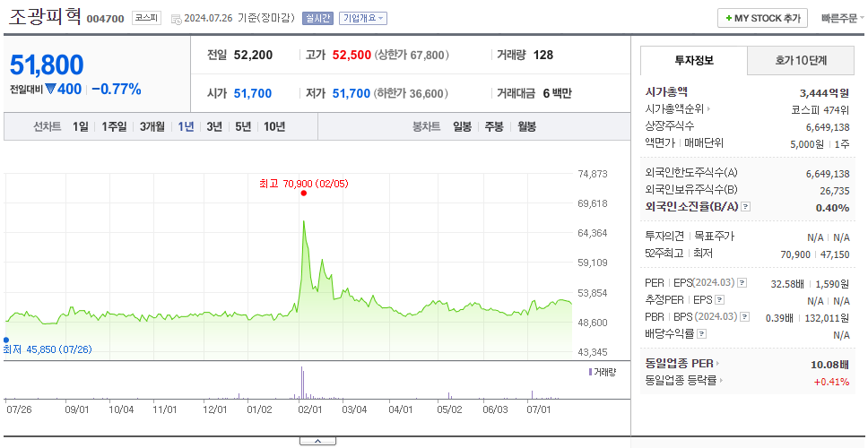Select the 1년 line chart period

coord(186,126)
